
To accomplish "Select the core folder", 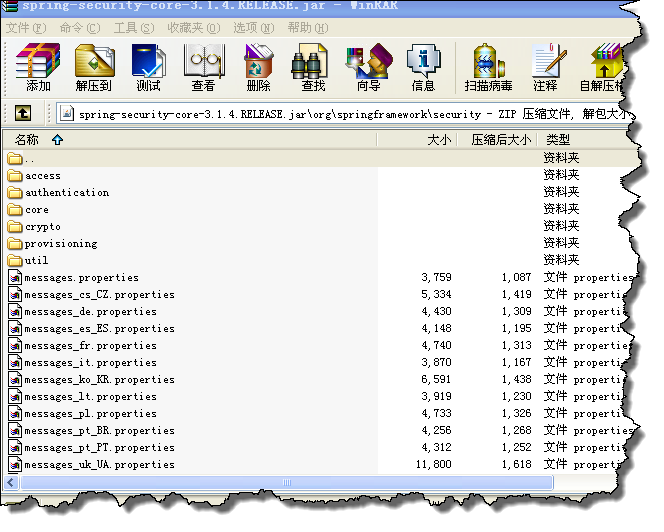I will (28, 209).
